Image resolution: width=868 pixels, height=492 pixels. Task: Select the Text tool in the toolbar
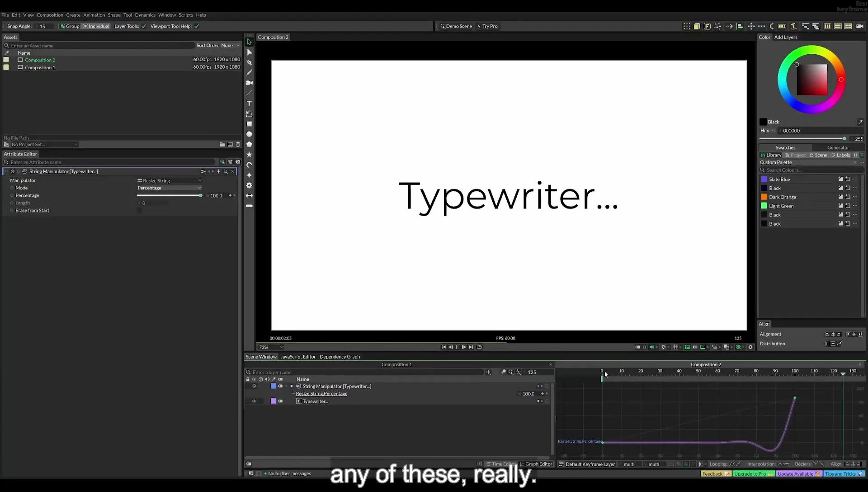[249, 104]
